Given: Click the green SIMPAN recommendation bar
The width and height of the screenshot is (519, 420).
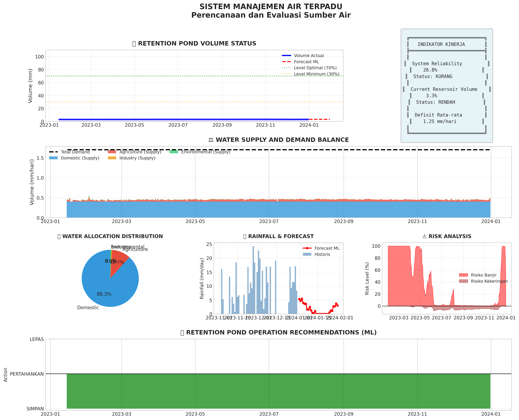Looking at the screenshot, I should point(278,391).
